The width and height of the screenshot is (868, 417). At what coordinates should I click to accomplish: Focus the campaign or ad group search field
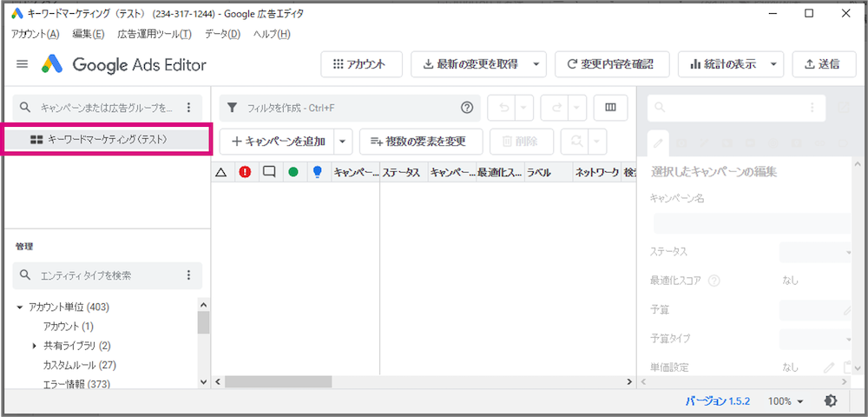(x=107, y=107)
